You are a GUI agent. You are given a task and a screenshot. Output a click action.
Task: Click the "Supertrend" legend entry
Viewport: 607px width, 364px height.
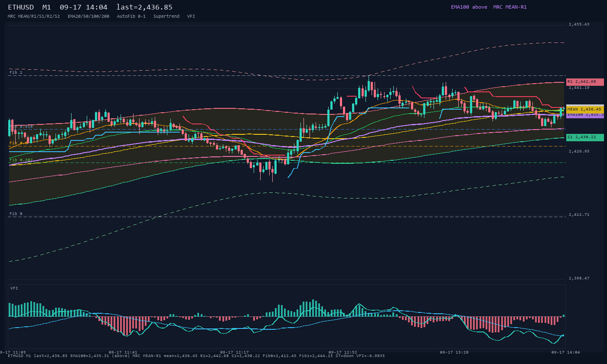point(166,16)
